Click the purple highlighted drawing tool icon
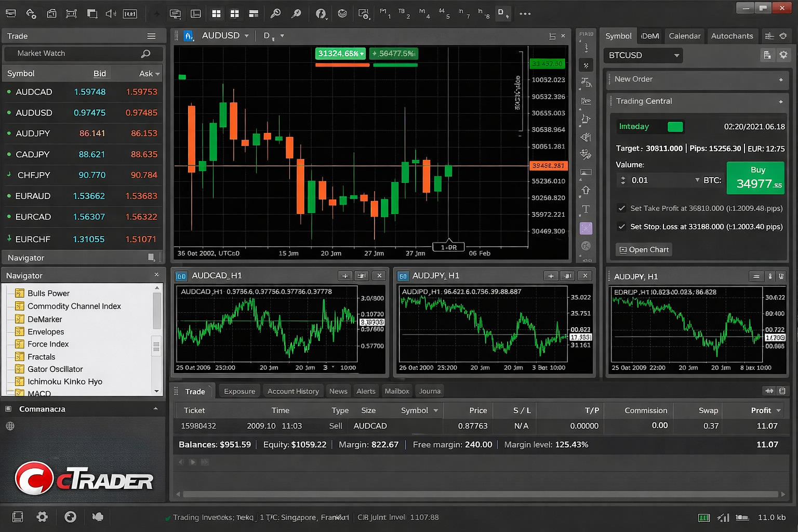 pyautogui.click(x=586, y=228)
